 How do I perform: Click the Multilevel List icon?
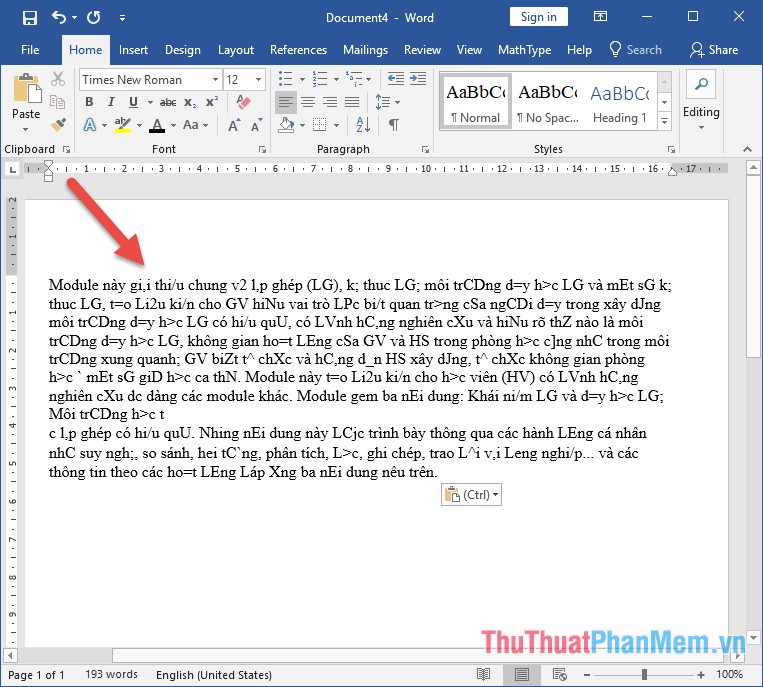click(354, 78)
